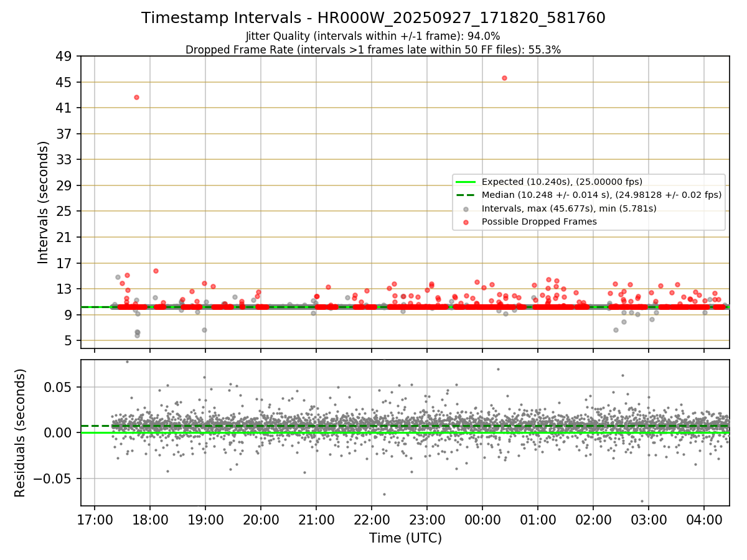This screenshot has height=560, width=747.
Task: Click the dashed green line sample in the legend
Action: coord(466,195)
